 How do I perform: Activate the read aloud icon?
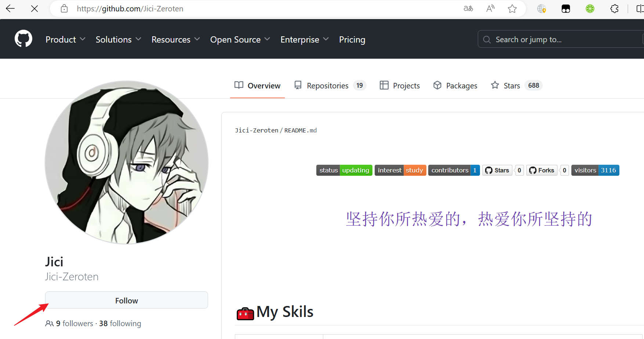point(490,8)
